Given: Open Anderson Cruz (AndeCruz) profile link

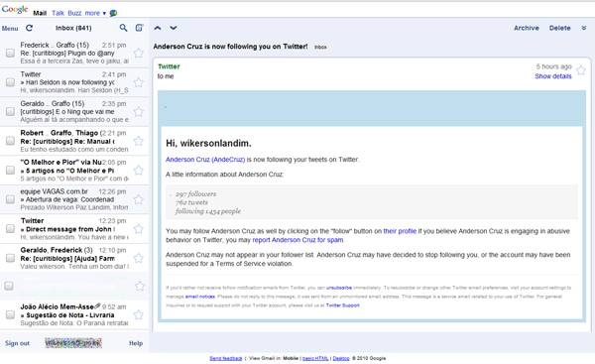Looking at the screenshot, I should [x=205, y=160].
